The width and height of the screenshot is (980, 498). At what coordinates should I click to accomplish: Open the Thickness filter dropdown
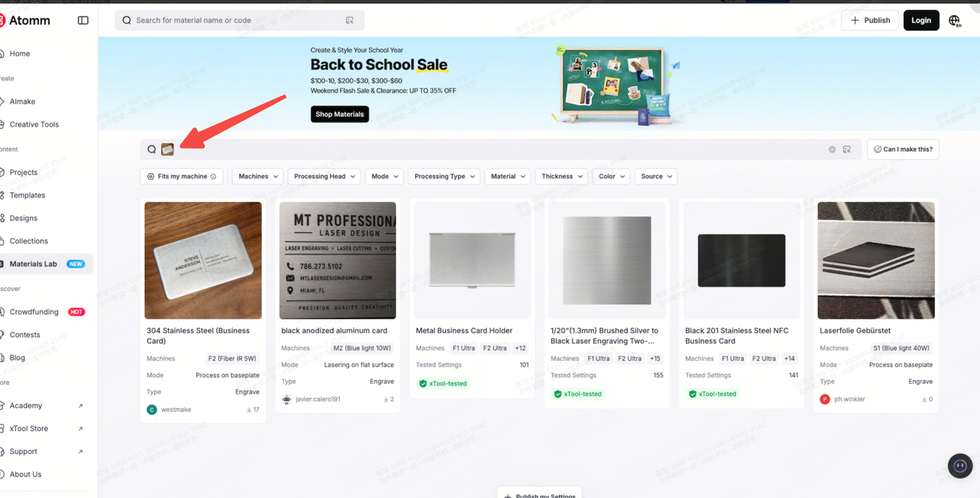pyautogui.click(x=561, y=176)
